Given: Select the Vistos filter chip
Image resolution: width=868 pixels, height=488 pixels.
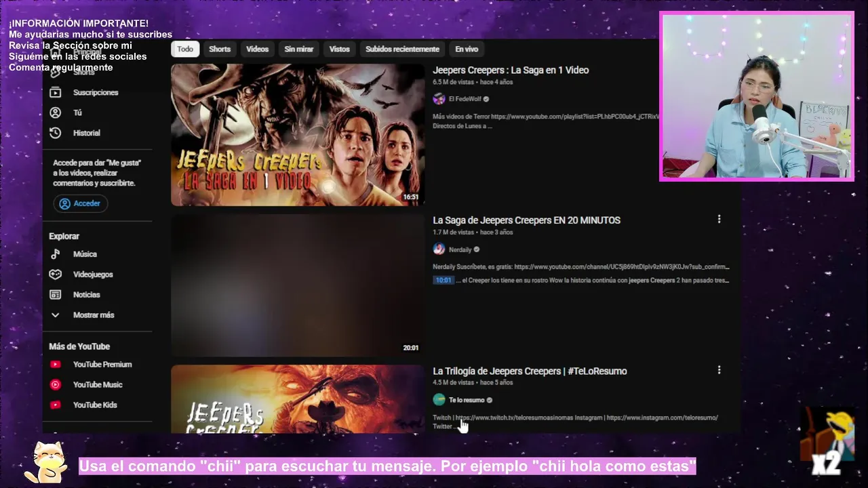Looking at the screenshot, I should [x=340, y=49].
